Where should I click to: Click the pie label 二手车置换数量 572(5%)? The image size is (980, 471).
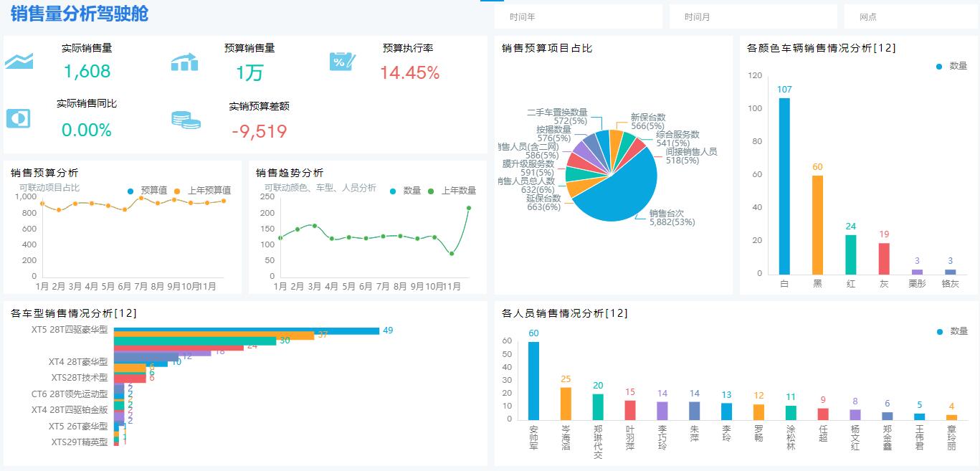click(557, 117)
